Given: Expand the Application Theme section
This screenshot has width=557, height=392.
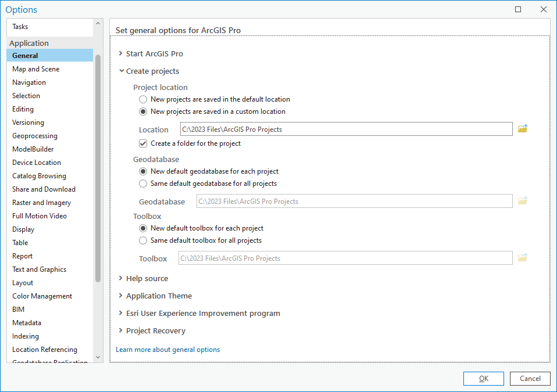Looking at the screenshot, I should click(121, 296).
